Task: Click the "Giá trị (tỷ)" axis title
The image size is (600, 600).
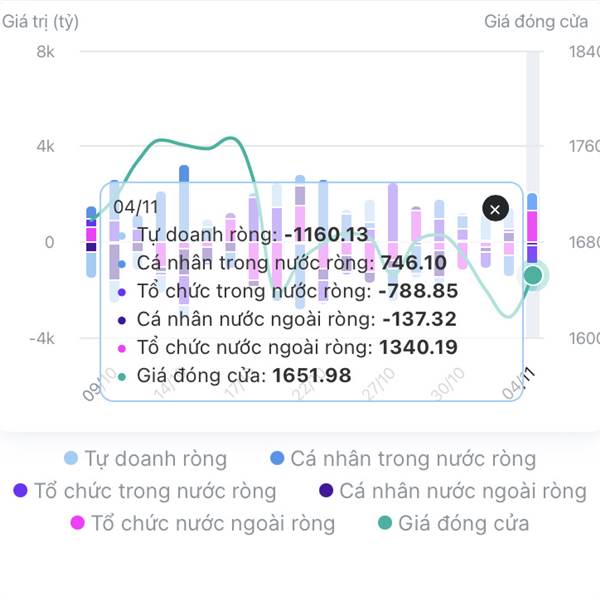Action: click(41, 21)
